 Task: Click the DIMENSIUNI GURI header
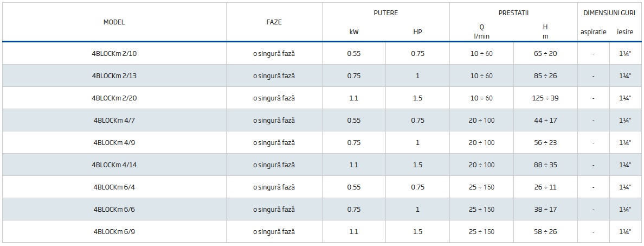609,12
